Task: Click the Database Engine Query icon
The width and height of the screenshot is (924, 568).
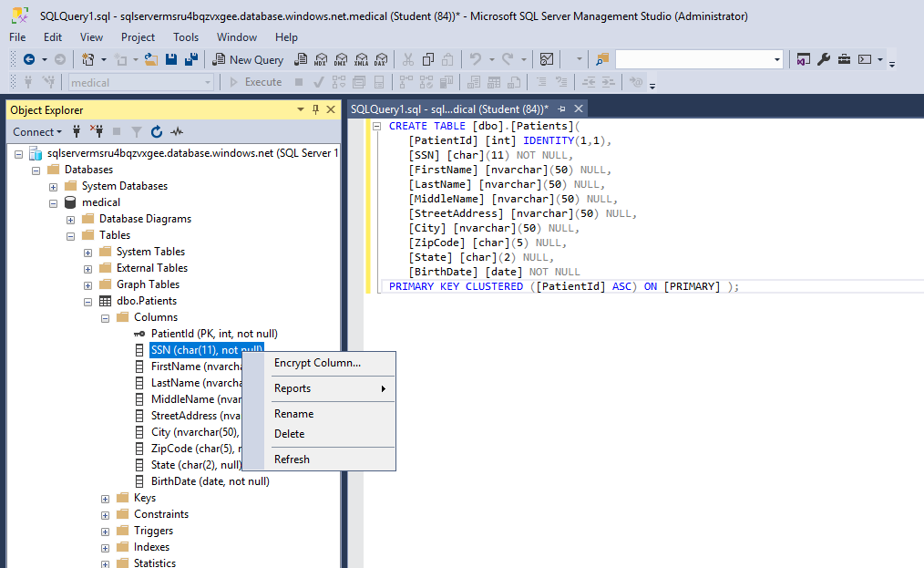Action: 301,59
